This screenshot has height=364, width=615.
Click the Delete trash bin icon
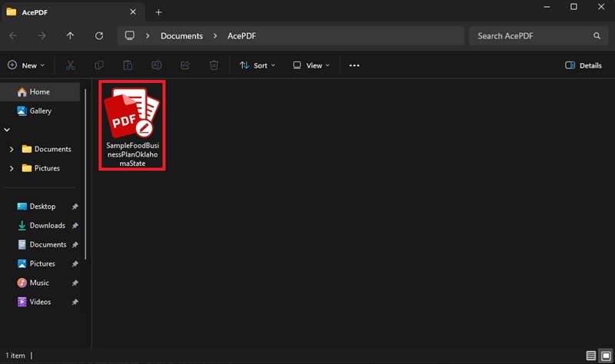coord(214,65)
